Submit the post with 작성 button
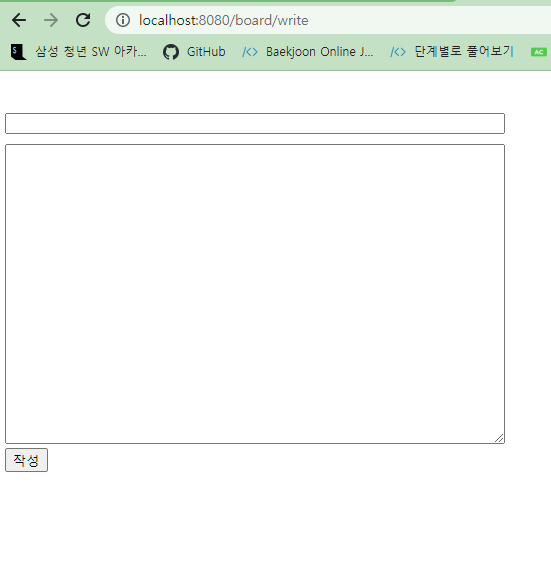 26,460
